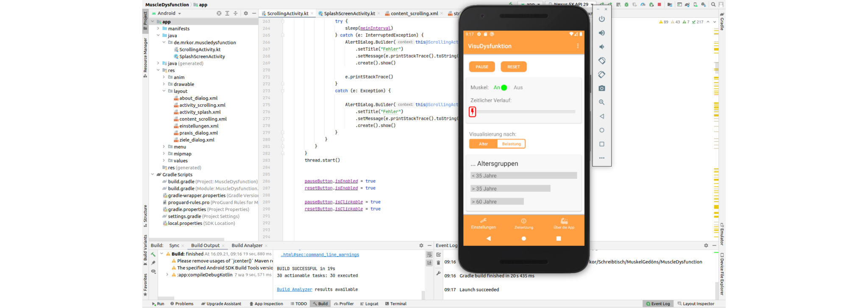Follow the Build Analyzer link in output
The image size is (868, 308).
(295, 289)
